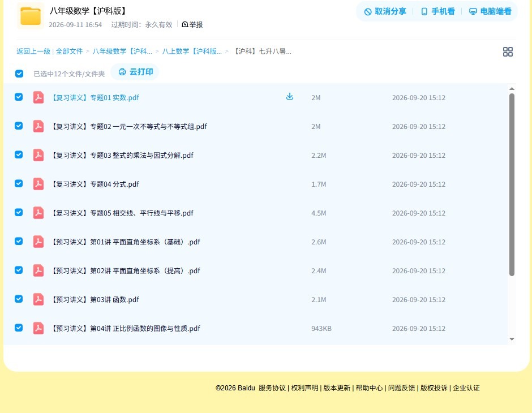Open 电脑端看 desktop viewing option

[x=490, y=11]
